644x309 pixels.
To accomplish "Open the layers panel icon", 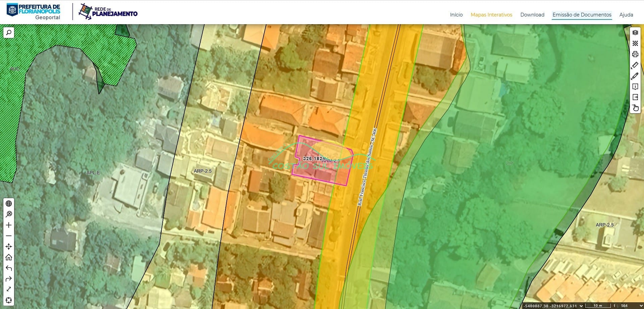I will coord(635,33).
